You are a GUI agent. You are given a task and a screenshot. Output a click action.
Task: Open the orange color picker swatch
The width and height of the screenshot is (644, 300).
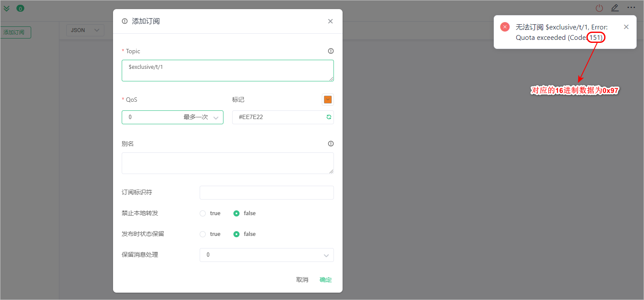(328, 100)
